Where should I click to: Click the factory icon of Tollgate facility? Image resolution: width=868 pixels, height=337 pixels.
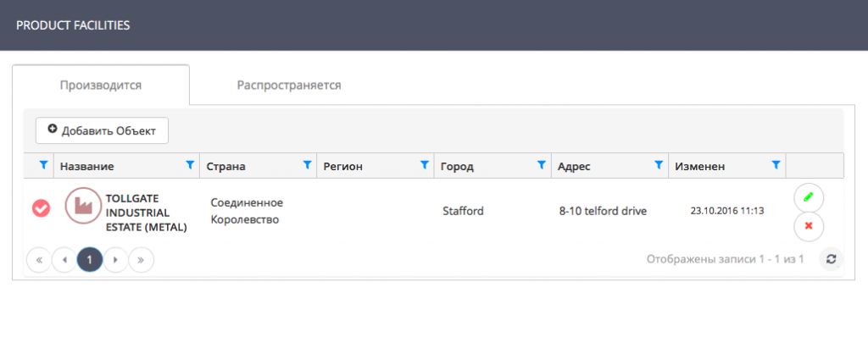click(84, 206)
